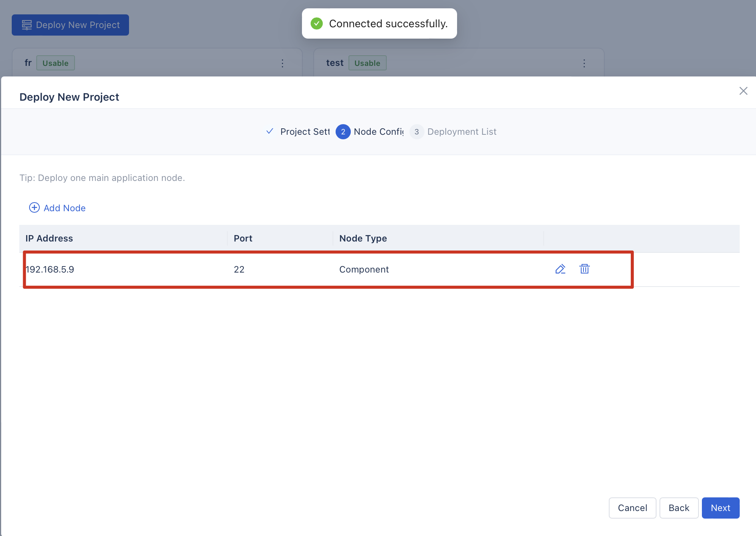
Task: Click the Deploy New Project button
Action: [x=70, y=25]
